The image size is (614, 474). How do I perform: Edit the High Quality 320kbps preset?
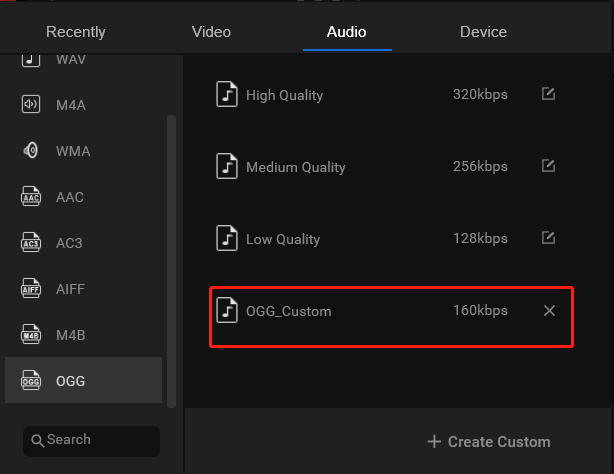pyautogui.click(x=548, y=94)
